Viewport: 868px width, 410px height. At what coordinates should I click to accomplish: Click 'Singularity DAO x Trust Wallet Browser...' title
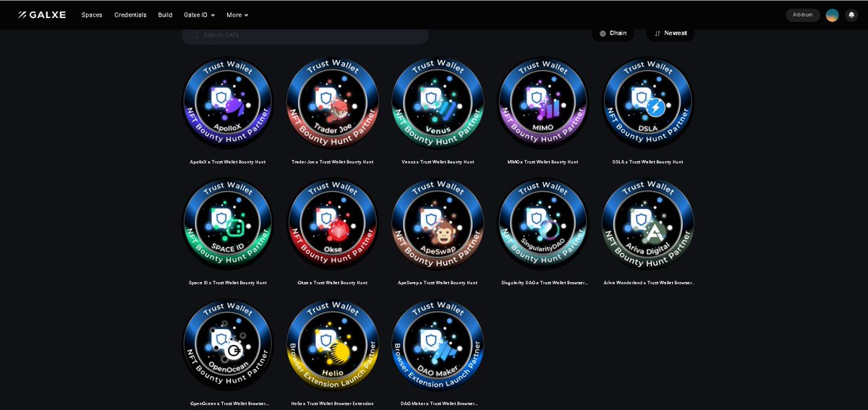tap(544, 283)
